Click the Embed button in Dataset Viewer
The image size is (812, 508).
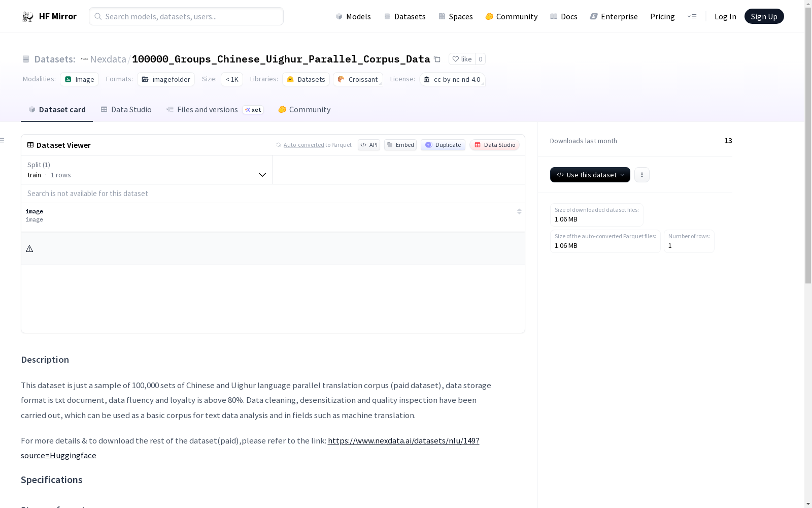point(400,145)
